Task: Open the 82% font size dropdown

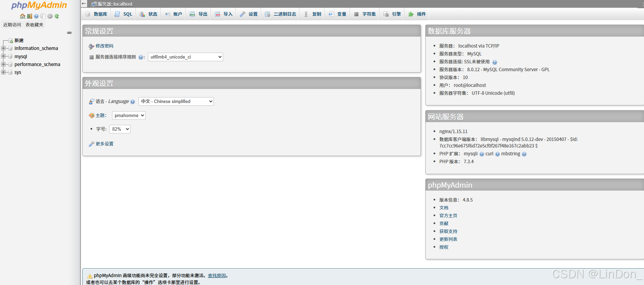Action: 120,129
